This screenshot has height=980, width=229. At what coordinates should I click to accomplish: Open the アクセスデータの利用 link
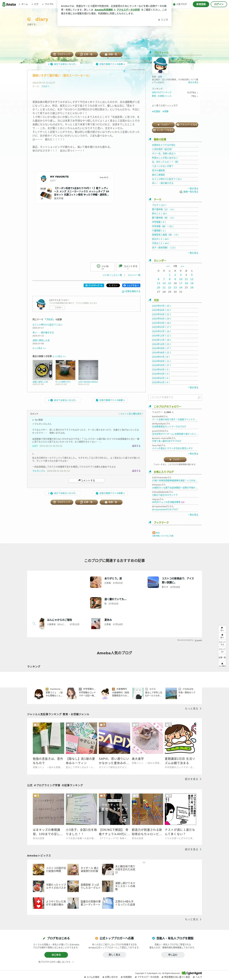click(128, 10)
